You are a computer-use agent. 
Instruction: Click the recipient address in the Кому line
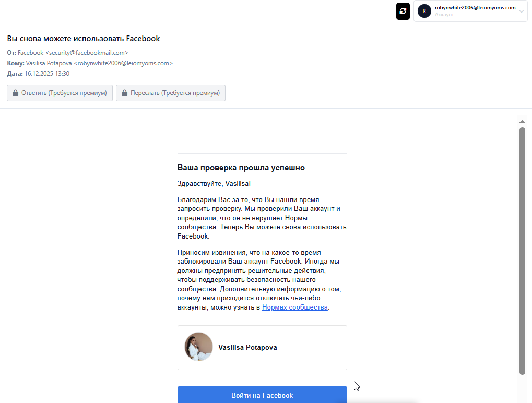point(123,63)
